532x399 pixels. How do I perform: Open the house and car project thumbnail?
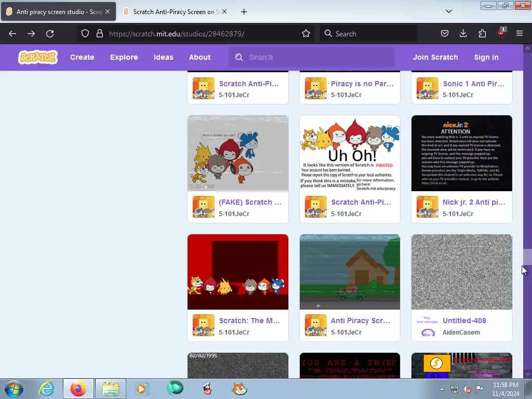(350, 272)
